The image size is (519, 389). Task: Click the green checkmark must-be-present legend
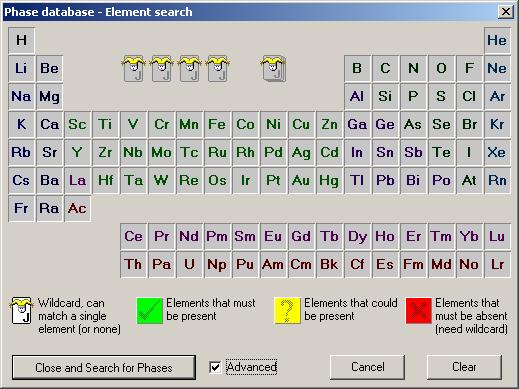point(150,311)
